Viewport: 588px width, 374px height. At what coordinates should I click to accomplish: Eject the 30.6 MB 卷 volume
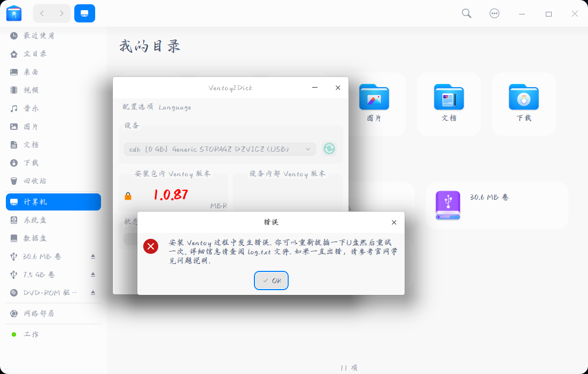92,256
